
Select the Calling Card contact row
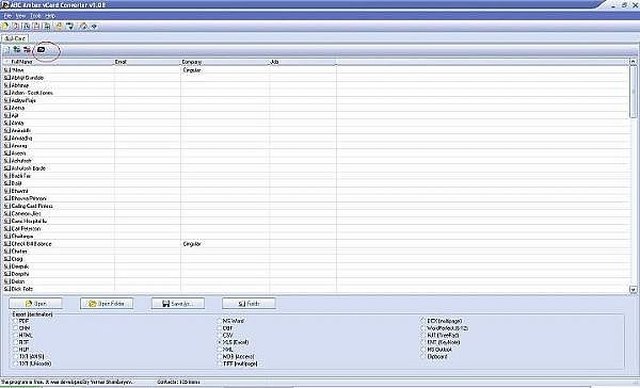[x=316, y=206]
